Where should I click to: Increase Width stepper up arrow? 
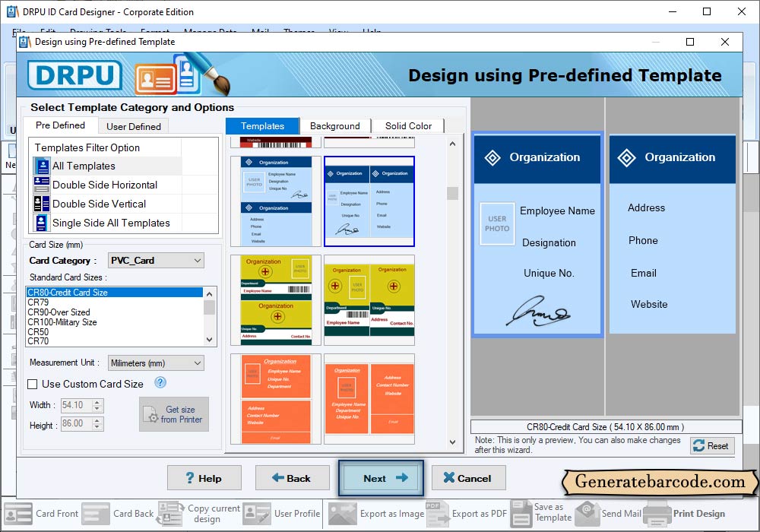point(97,402)
